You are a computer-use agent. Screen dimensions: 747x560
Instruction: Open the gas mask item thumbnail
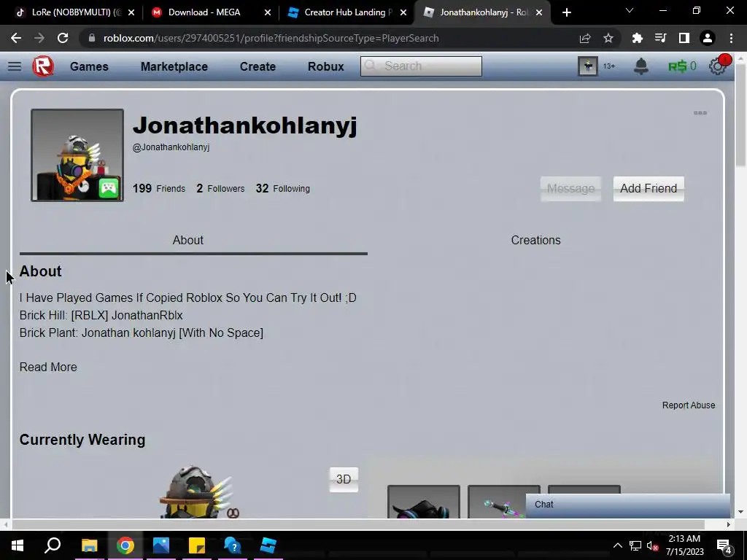[x=424, y=502]
